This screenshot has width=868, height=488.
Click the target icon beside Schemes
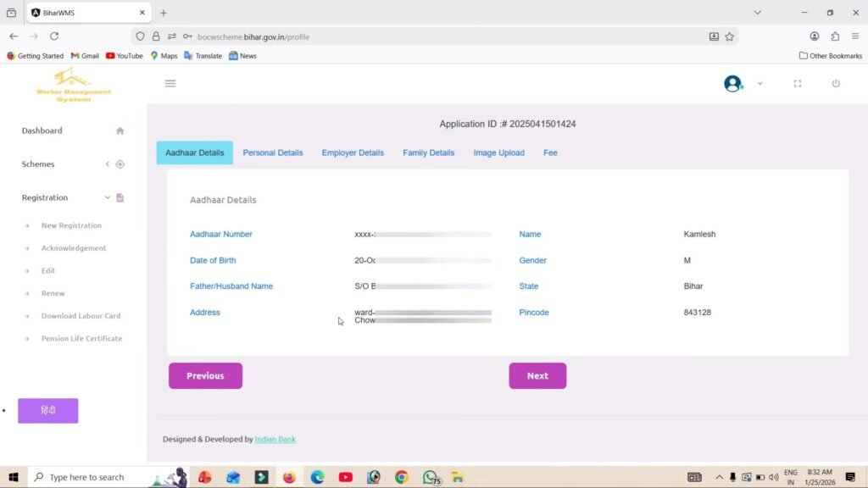click(120, 164)
